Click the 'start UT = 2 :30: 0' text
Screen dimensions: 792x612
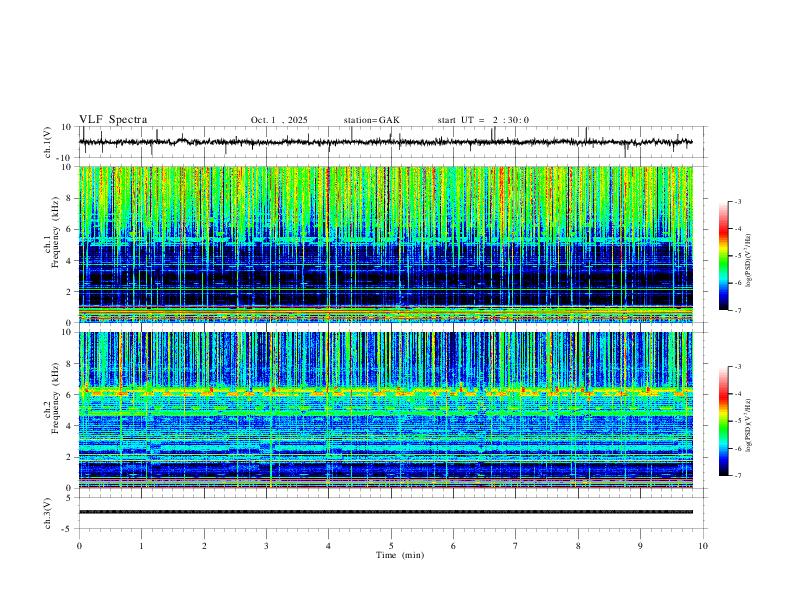point(483,120)
